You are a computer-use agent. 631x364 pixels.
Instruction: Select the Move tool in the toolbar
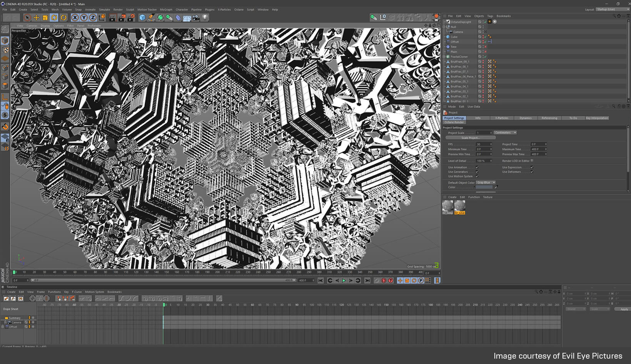[x=36, y=18]
